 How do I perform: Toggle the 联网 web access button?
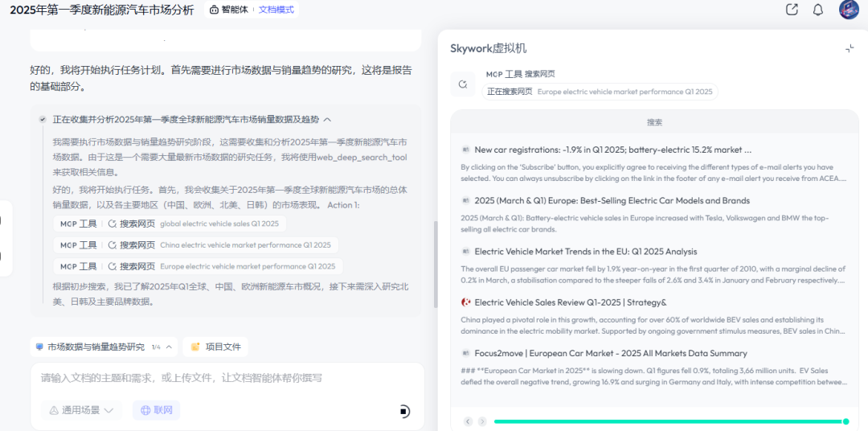click(156, 411)
